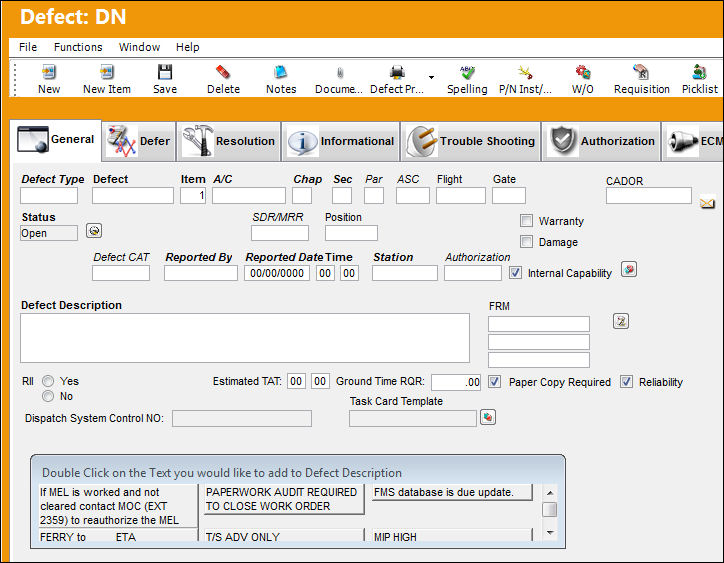
Task: Click the Position input field
Action: (351, 233)
